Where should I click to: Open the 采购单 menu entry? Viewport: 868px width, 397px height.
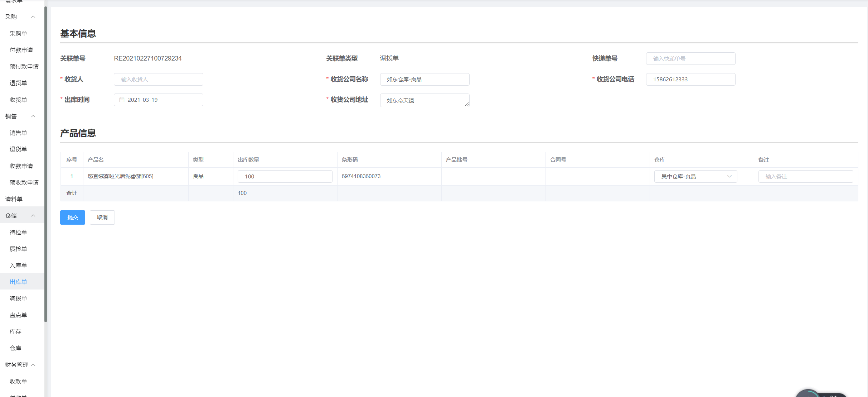[x=18, y=34]
